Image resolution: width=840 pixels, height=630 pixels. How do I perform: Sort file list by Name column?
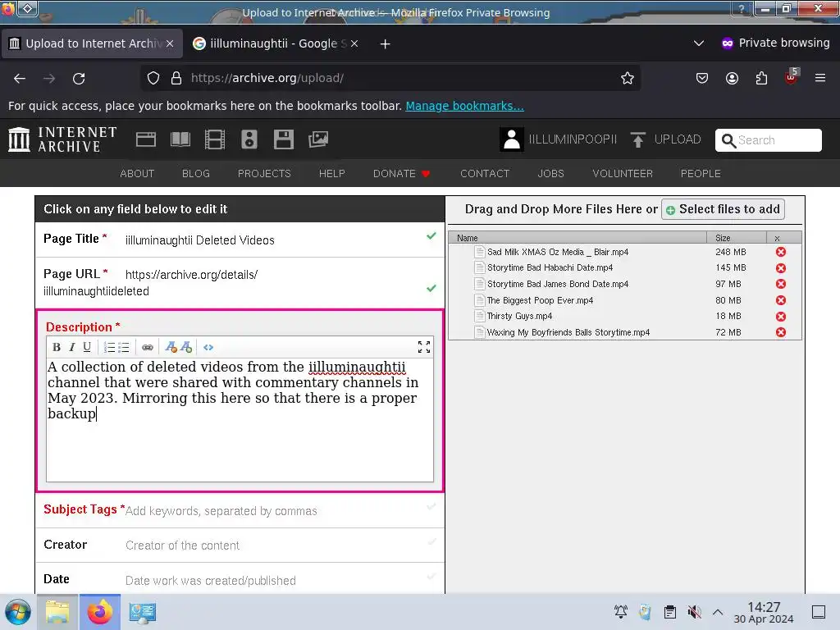click(577, 238)
